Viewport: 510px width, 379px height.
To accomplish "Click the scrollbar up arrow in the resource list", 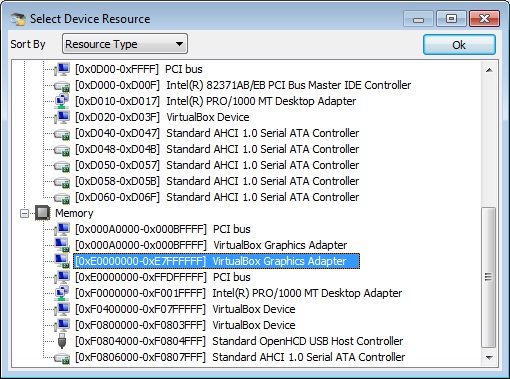I will coord(489,70).
